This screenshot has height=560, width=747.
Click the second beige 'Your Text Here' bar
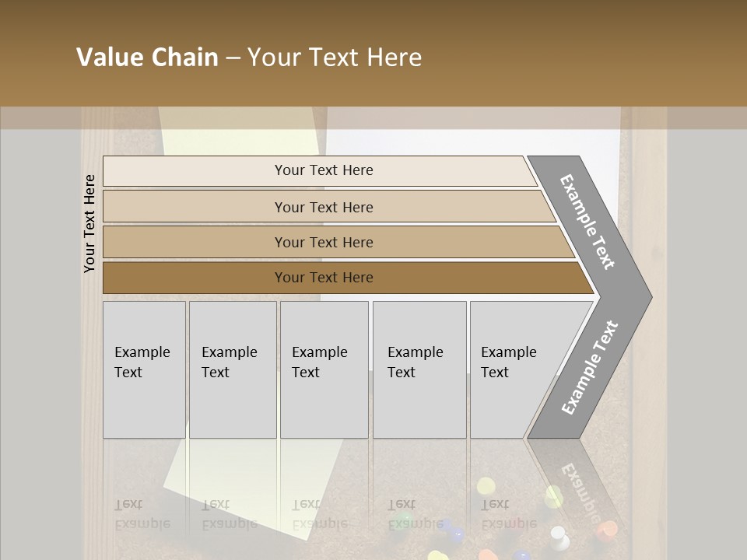(x=323, y=207)
